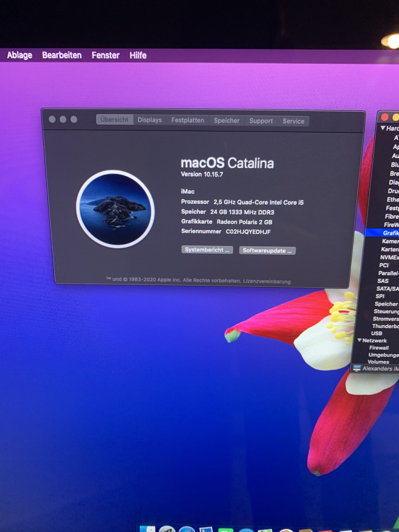Screen dimensions: 399x532
Task: Click the macOS Catalina island icon
Action: pyautogui.click(x=115, y=209)
